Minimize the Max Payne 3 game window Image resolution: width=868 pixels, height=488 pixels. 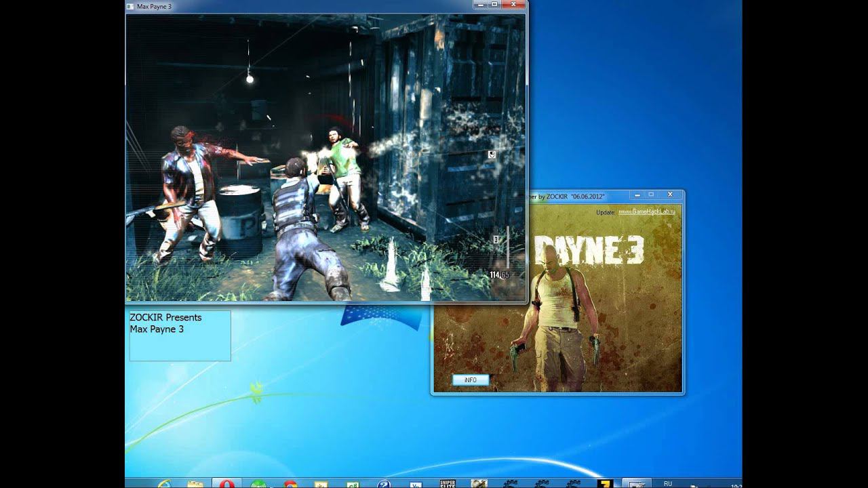click(479, 5)
